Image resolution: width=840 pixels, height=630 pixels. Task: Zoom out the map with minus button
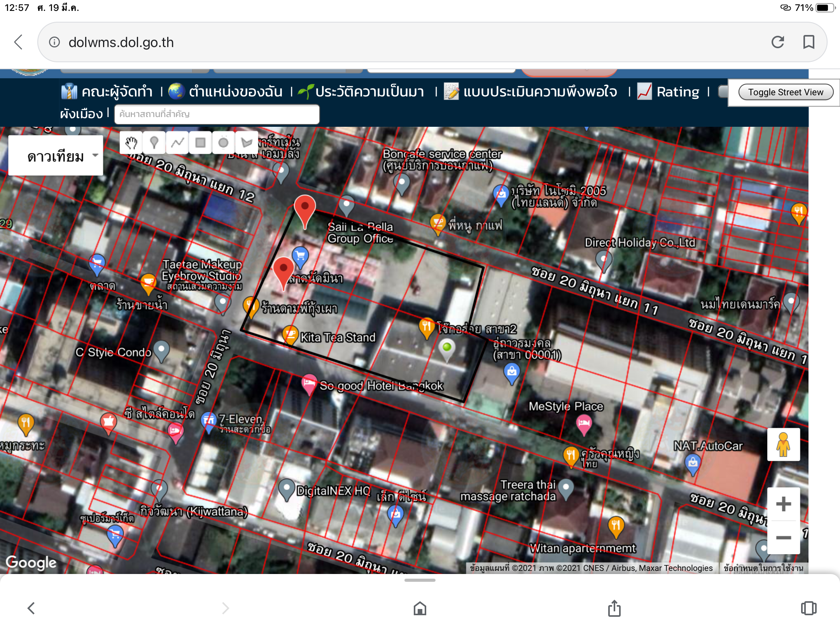[x=783, y=538]
